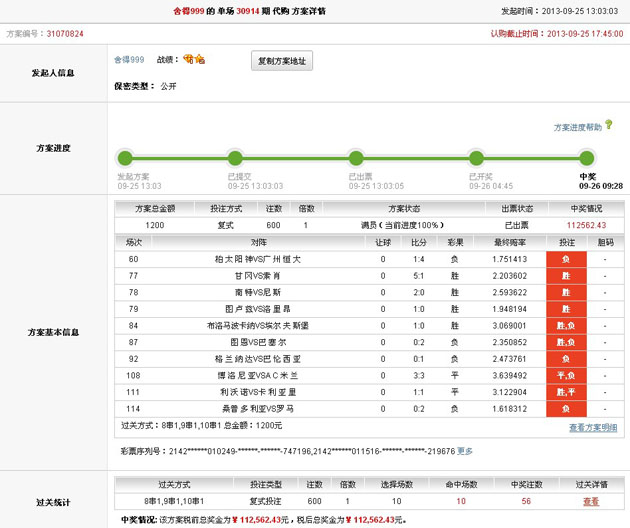Click red 平,负 pick for match 108
The image size is (630, 528).
click(566, 375)
